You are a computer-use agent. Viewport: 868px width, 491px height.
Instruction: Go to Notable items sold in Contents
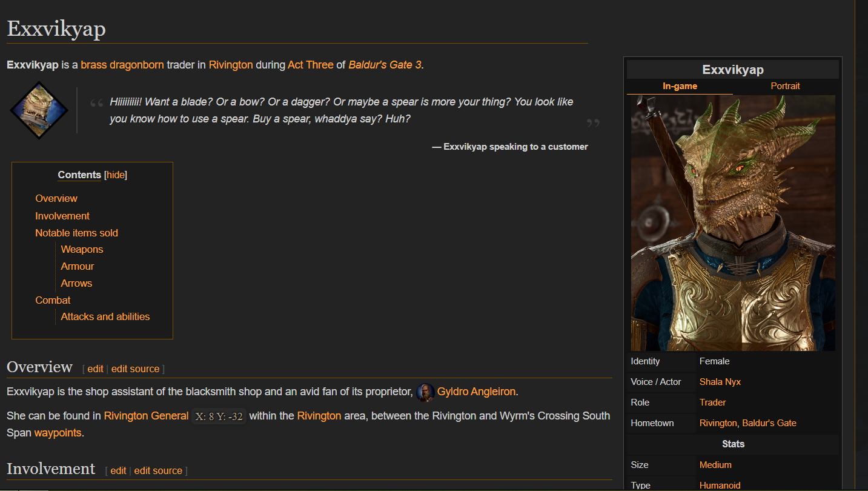76,233
